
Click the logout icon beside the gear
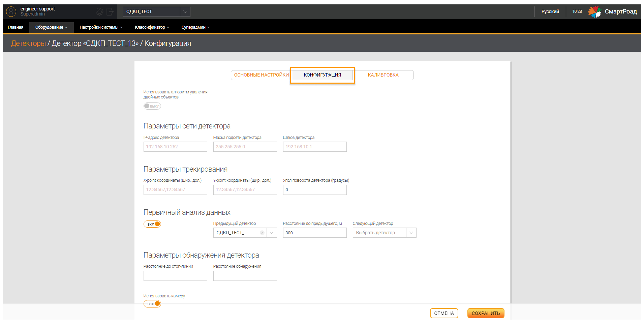[110, 12]
